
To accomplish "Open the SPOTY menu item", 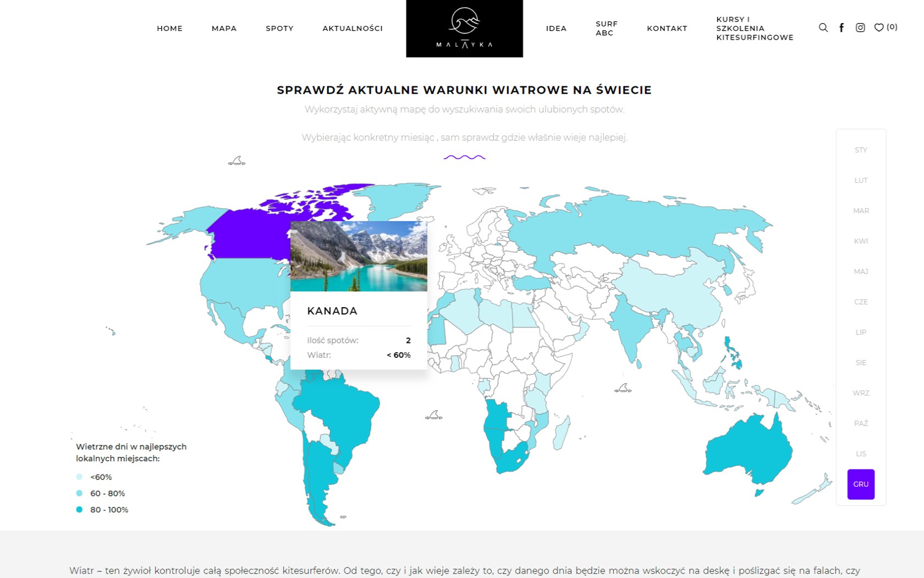I will point(279,28).
